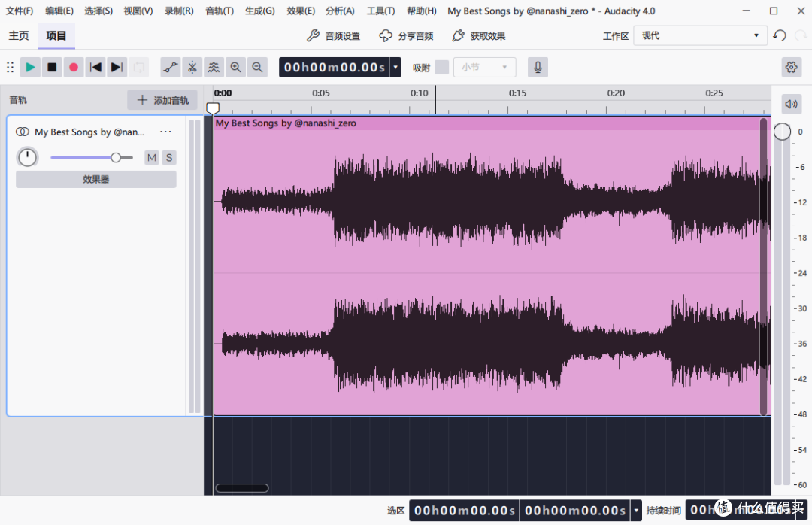Viewport: 812px width, 525px height.
Task: Click the playback speaker meter icon
Action: (x=791, y=104)
